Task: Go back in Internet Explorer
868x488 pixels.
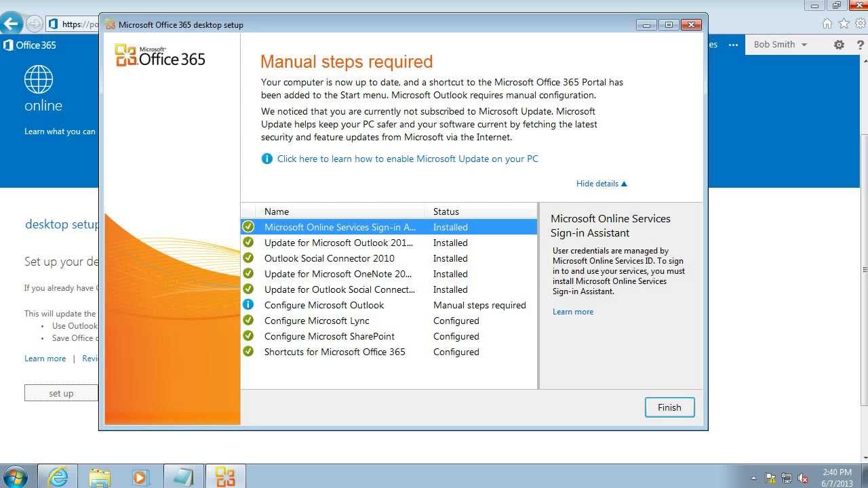Action: (12, 24)
